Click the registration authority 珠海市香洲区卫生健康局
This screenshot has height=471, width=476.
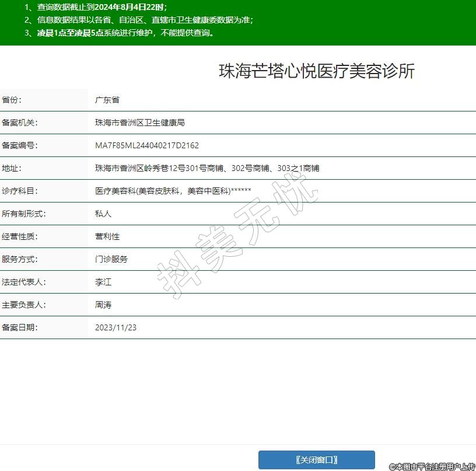(140, 123)
